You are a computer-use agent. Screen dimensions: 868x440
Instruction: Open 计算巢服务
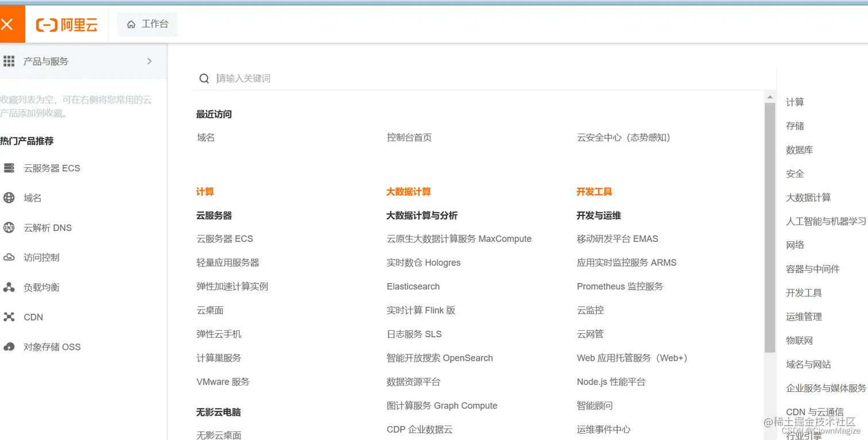pos(219,358)
